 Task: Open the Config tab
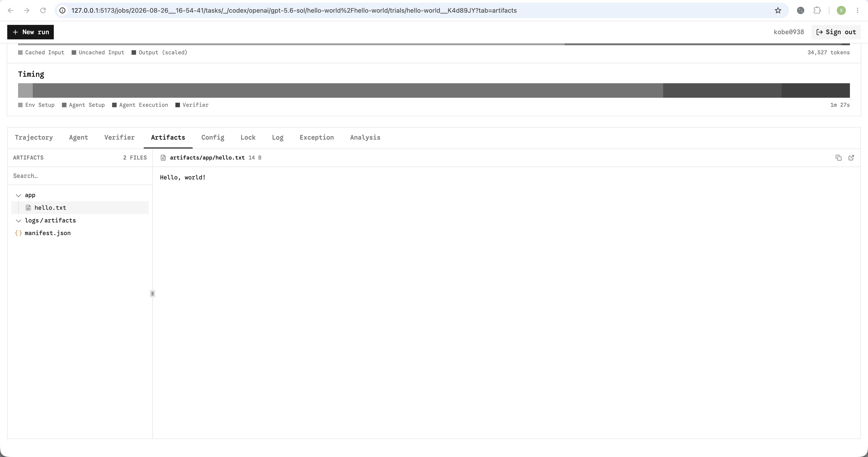(x=213, y=138)
